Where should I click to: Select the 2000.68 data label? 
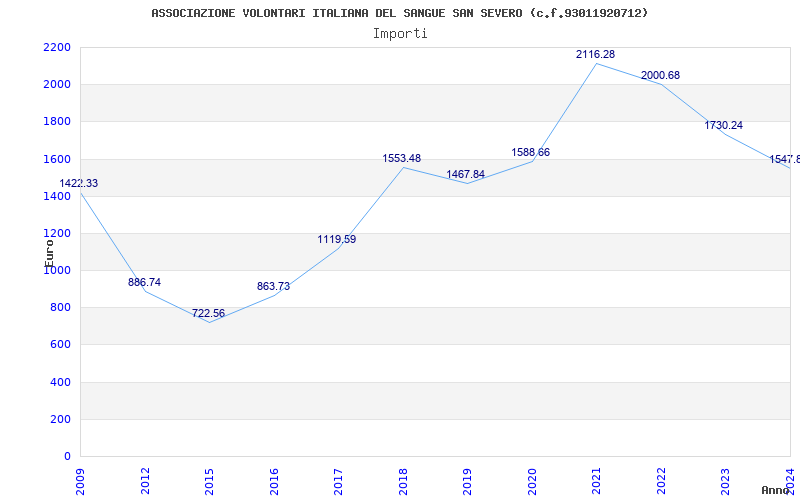pyautogui.click(x=660, y=76)
